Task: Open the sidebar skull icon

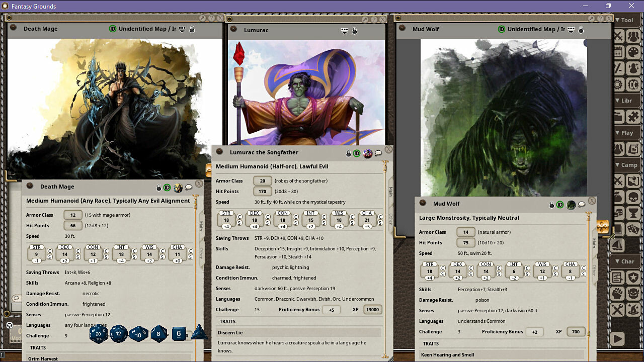Action: coord(633,197)
